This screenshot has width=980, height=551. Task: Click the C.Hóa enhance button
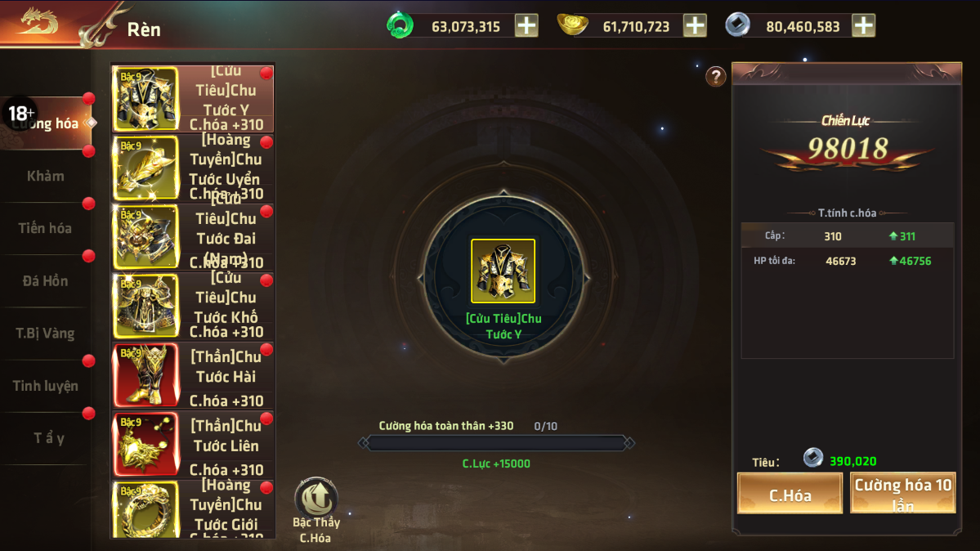coord(790,494)
